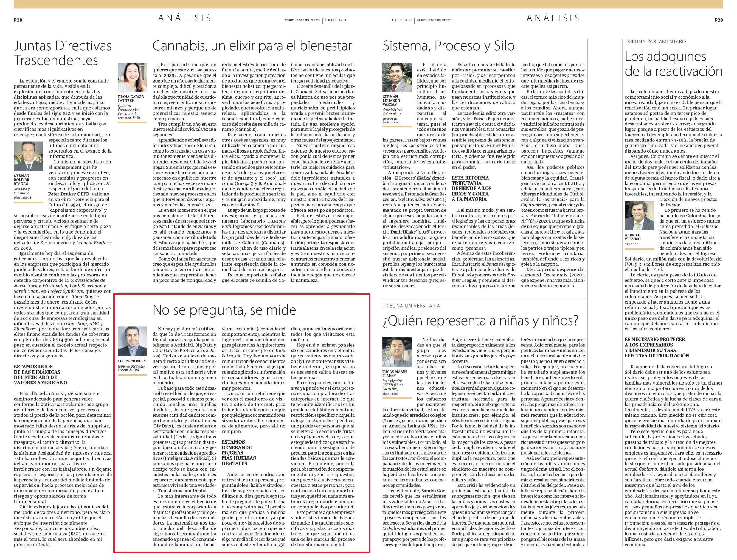This screenshot has height=560, width=737.
Task: Click the role "Catedrático/ Columnista"
Action: tap(392, 112)
